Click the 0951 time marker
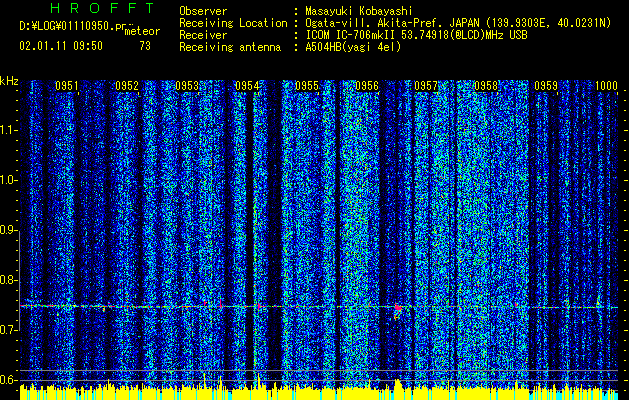Viewport: 629px width, 400px height. point(67,85)
